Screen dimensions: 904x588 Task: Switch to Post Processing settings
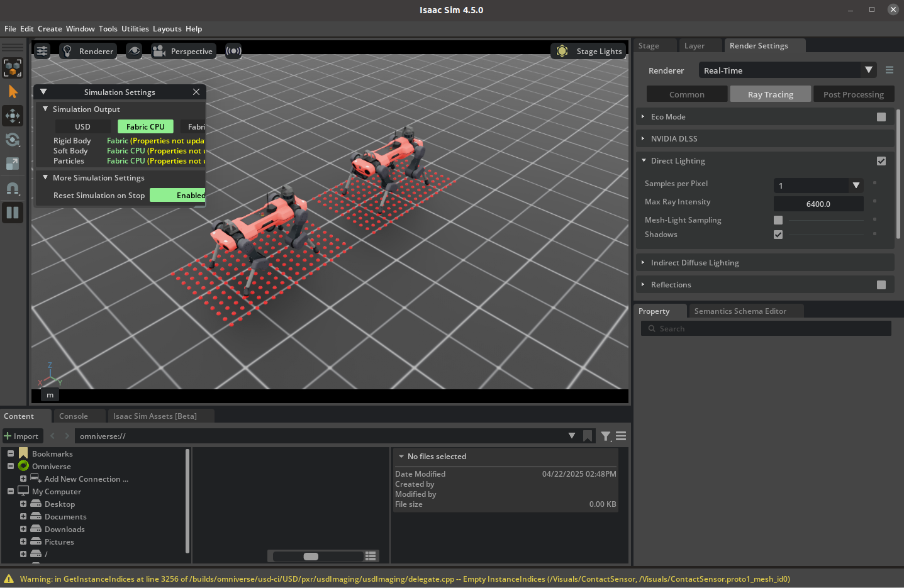click(854, 94)
